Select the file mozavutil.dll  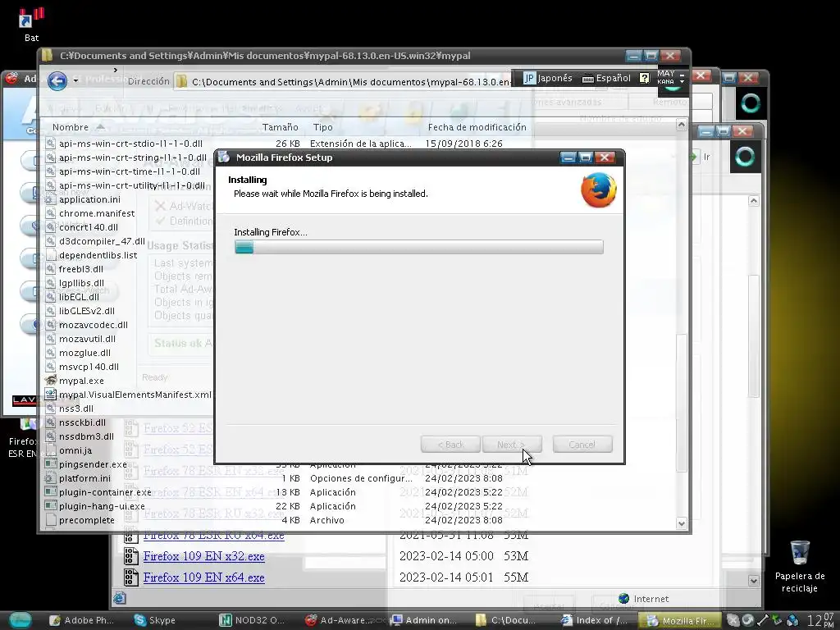[87, 339]
